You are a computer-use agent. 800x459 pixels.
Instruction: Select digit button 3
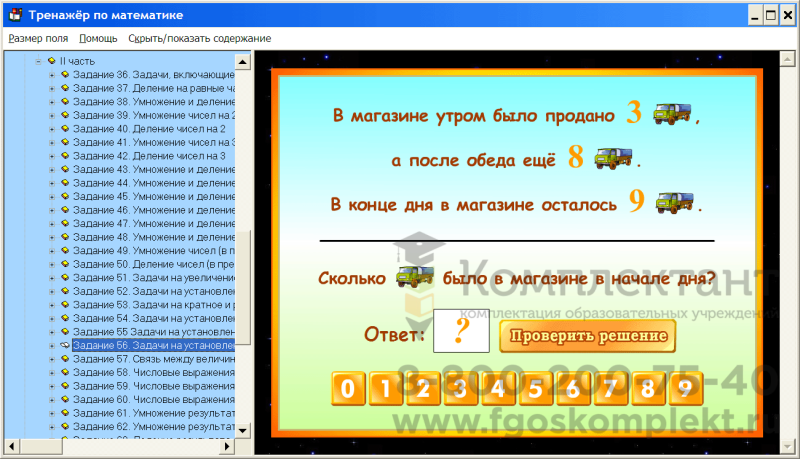click(x=460, y=389)
